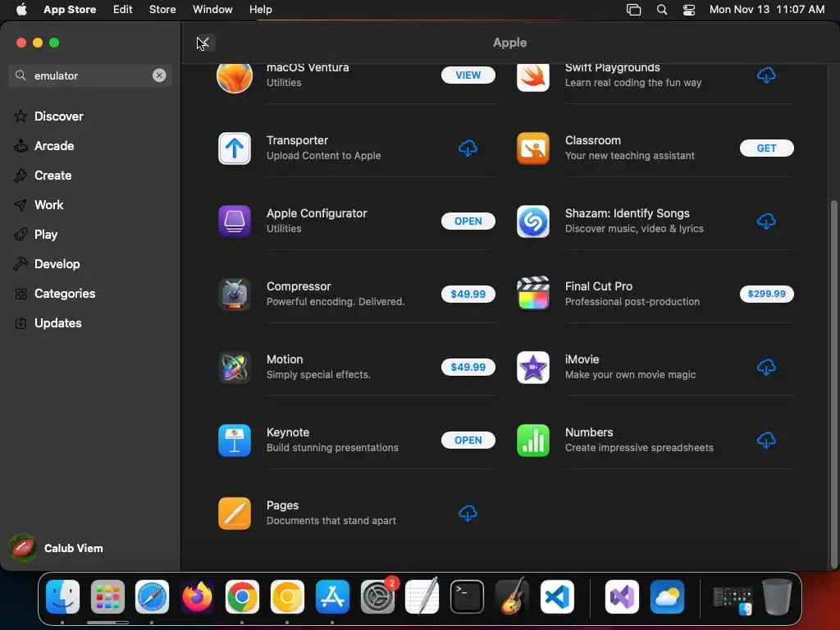Click the Classroom app icon
Screen dimensions: 840x630
coord(532,148)
